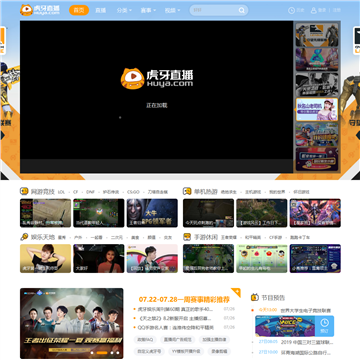The height and width of the screenshot is (360, 360).
Task: Select sixth bottom thumbnail in side list
Action: (317, 159)
